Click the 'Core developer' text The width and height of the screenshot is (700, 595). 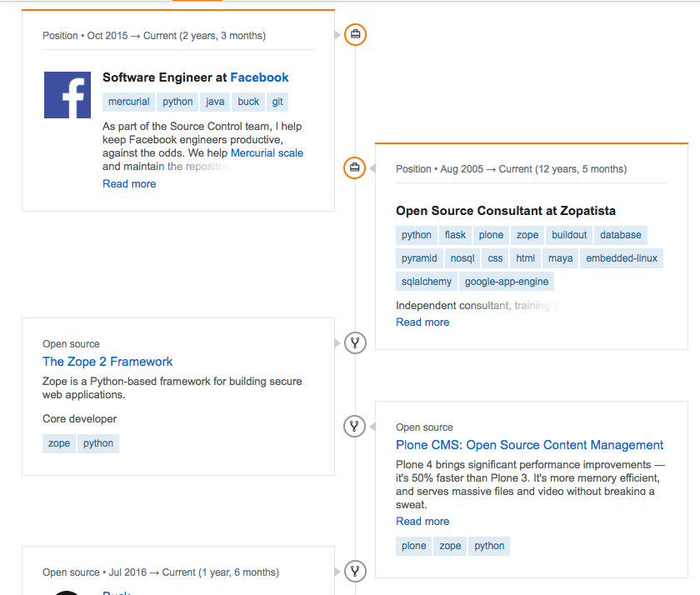(x=79, y=418)
